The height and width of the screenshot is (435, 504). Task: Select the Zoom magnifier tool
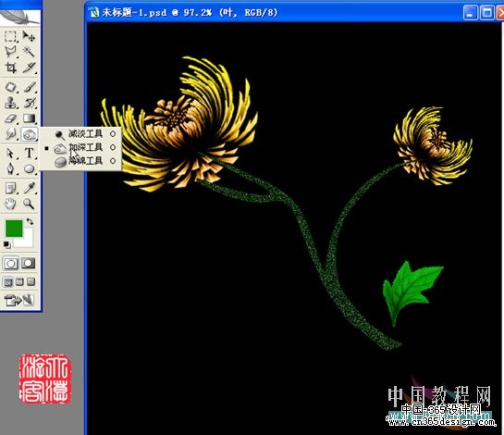tap(29, 204)
